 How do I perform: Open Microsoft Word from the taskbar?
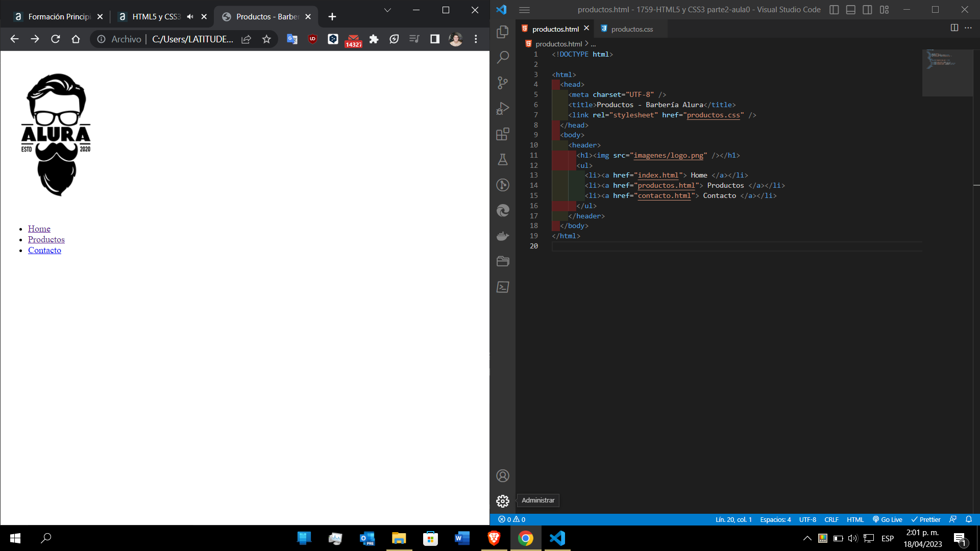pos(462,538)
